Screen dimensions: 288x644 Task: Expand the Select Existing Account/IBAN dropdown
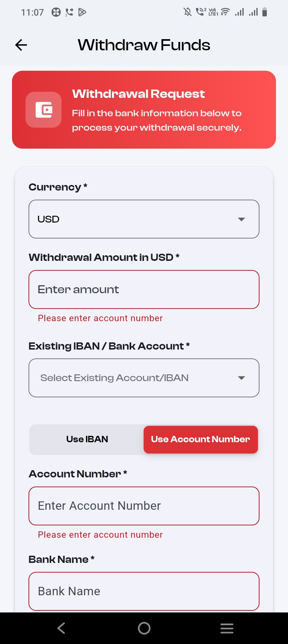pyautogui.click(x=136, y=378)
